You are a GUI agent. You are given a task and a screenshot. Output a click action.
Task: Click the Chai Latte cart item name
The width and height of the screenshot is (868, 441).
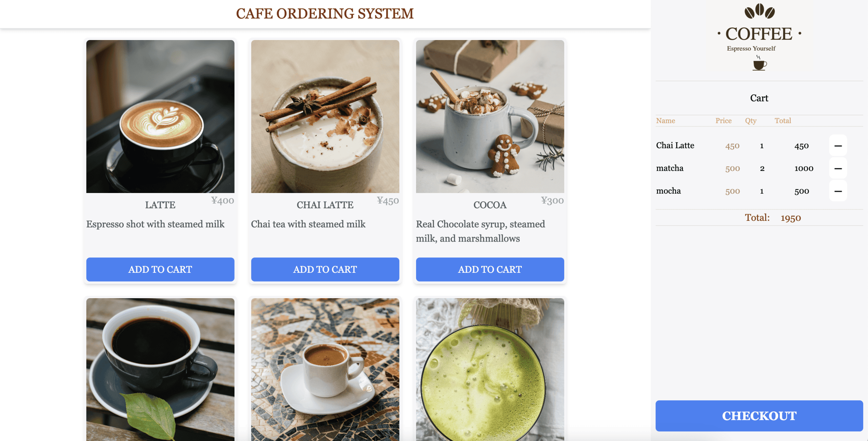click(x=675, y=146)
